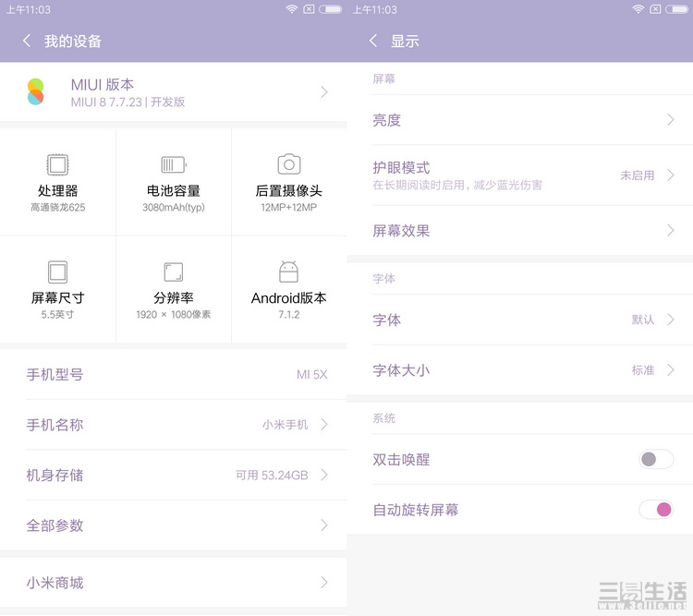Tap the 屏幕尺寸 screen icon
Screen dimensions: 693x616
(x=58, y=272)
